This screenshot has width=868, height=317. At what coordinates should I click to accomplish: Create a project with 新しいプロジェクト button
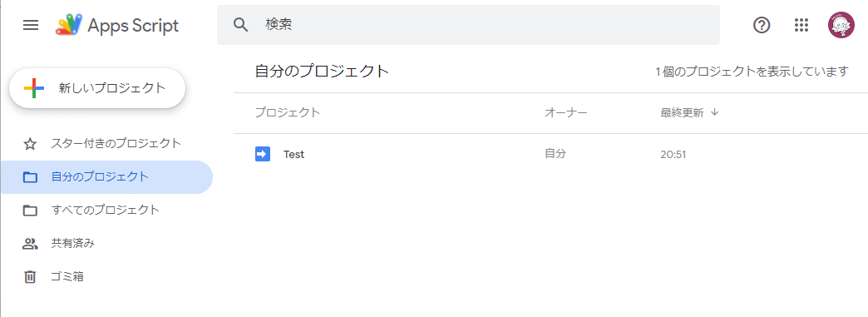97,88
